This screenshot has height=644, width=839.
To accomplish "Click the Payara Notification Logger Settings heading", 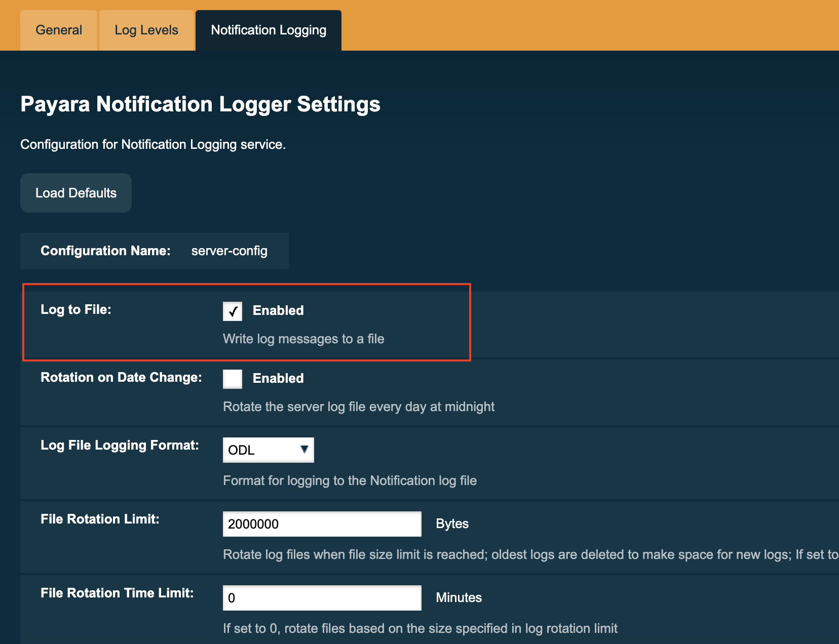I will (200, 104).
